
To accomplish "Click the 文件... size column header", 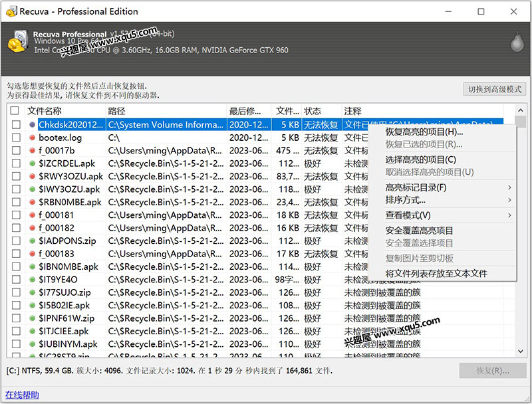I will point(287,111).
